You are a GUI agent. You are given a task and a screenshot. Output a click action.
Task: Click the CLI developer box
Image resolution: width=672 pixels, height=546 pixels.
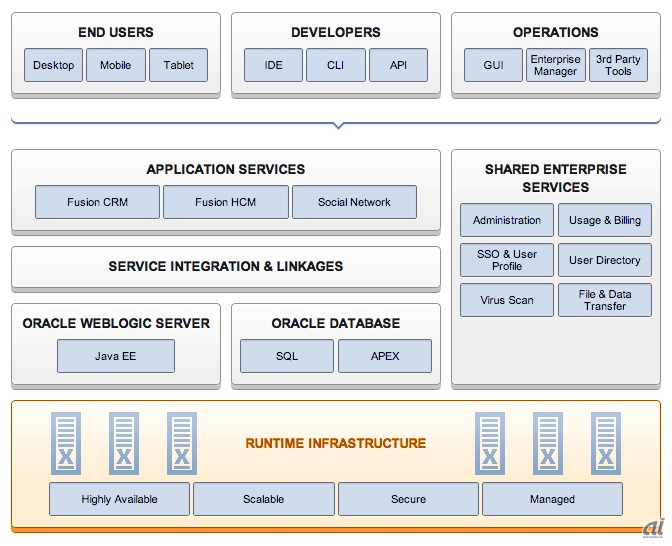[335, 66]
